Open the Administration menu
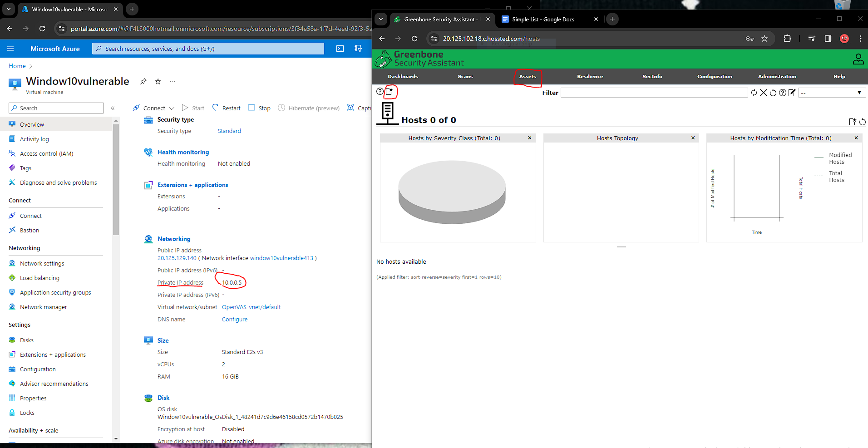 coord(777,76)
